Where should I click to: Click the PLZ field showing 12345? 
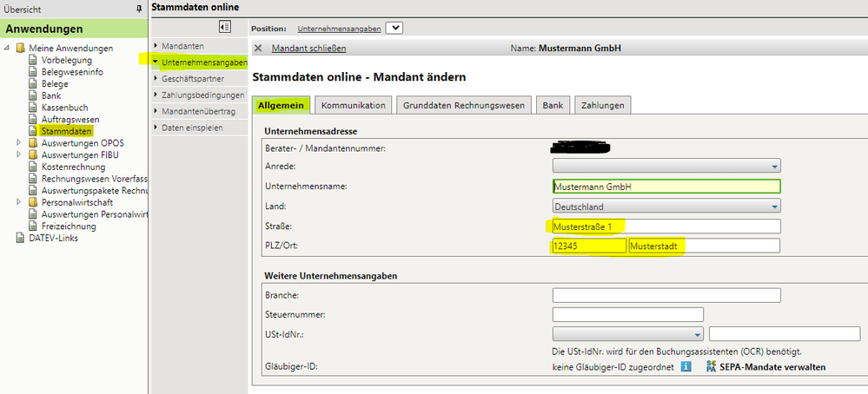tap(590, 246)
